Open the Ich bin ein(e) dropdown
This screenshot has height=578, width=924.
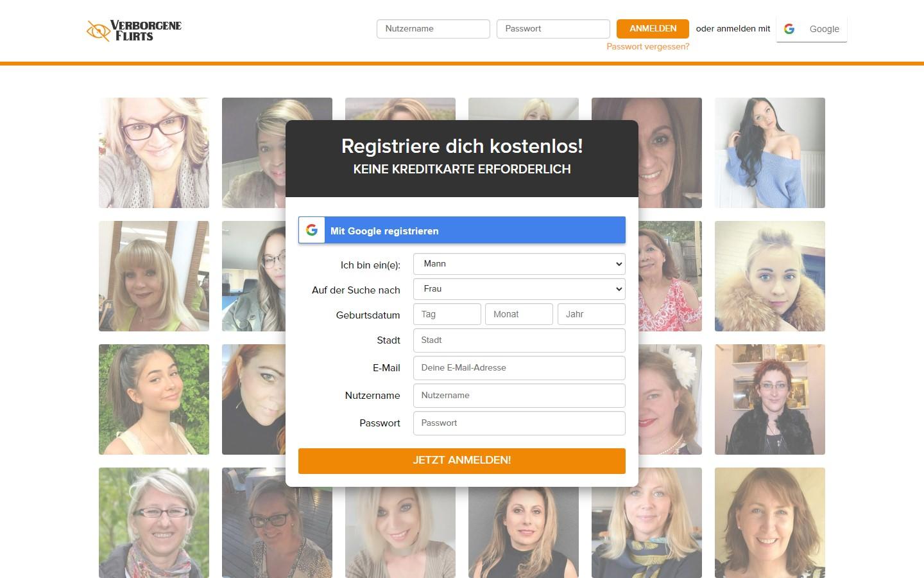(519, 264)
